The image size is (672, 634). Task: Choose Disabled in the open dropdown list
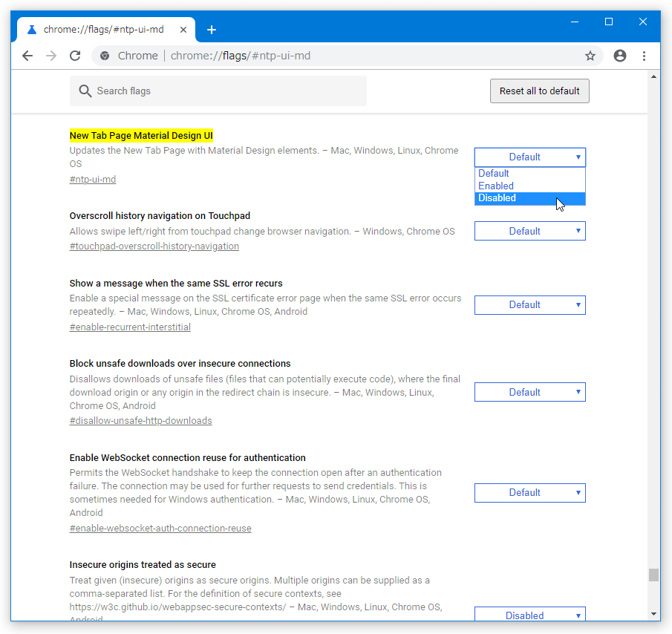529,198
